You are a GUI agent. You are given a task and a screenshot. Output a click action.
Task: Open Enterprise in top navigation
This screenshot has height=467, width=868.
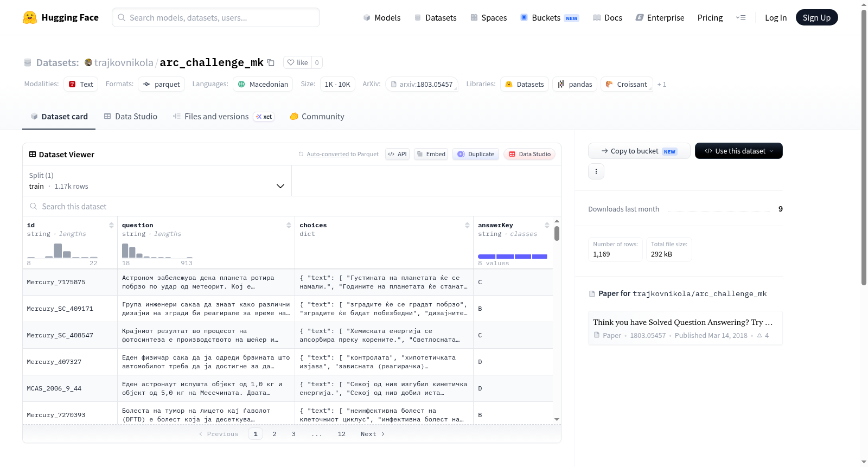660,18
